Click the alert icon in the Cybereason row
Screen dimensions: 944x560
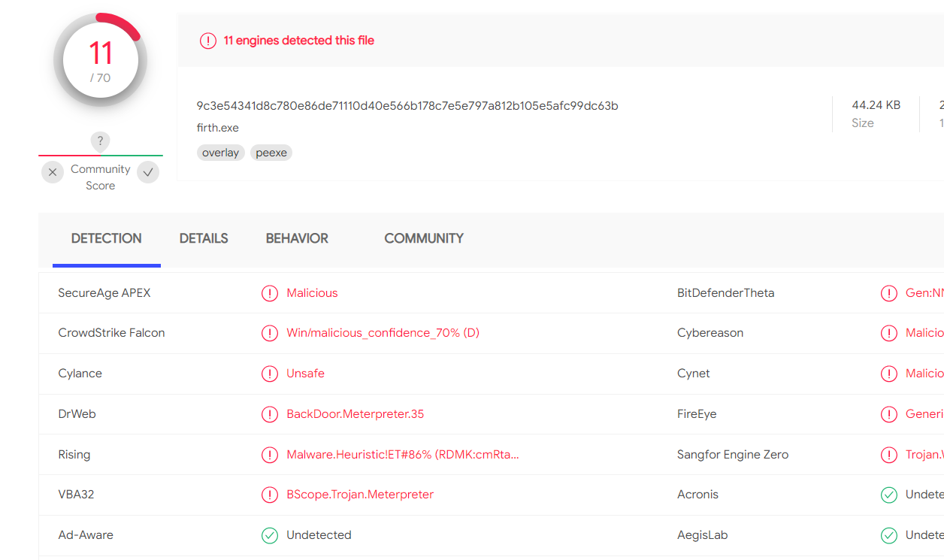pyautogui.click(x=889, y=333)
